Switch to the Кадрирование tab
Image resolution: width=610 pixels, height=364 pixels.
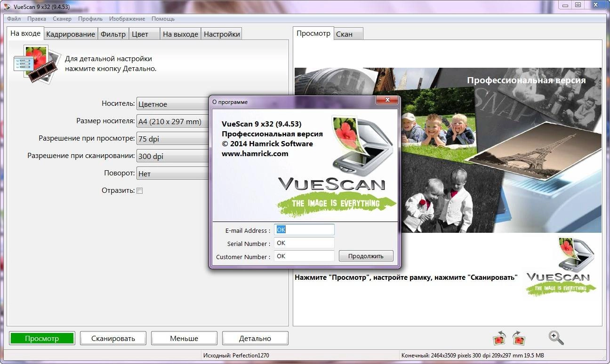[71, 34]
